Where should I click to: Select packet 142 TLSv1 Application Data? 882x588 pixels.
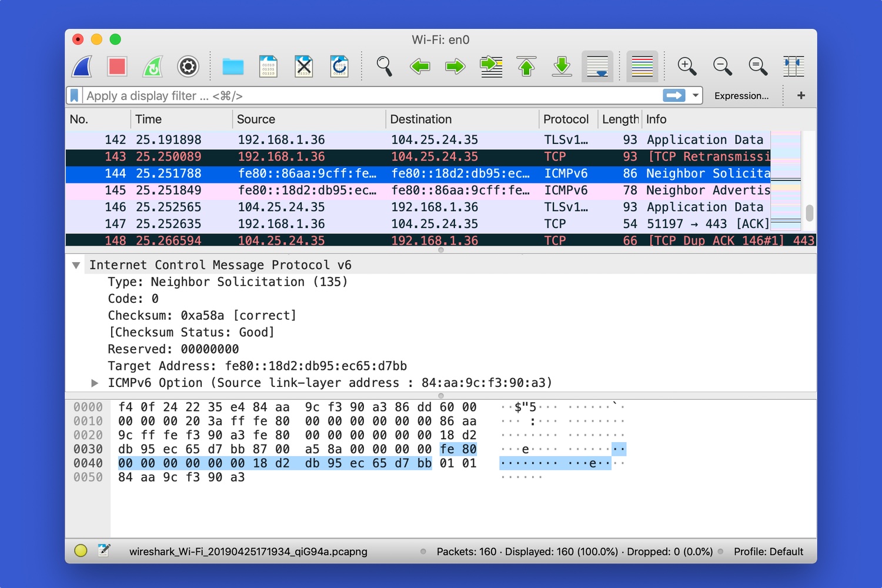pos(418,140)
